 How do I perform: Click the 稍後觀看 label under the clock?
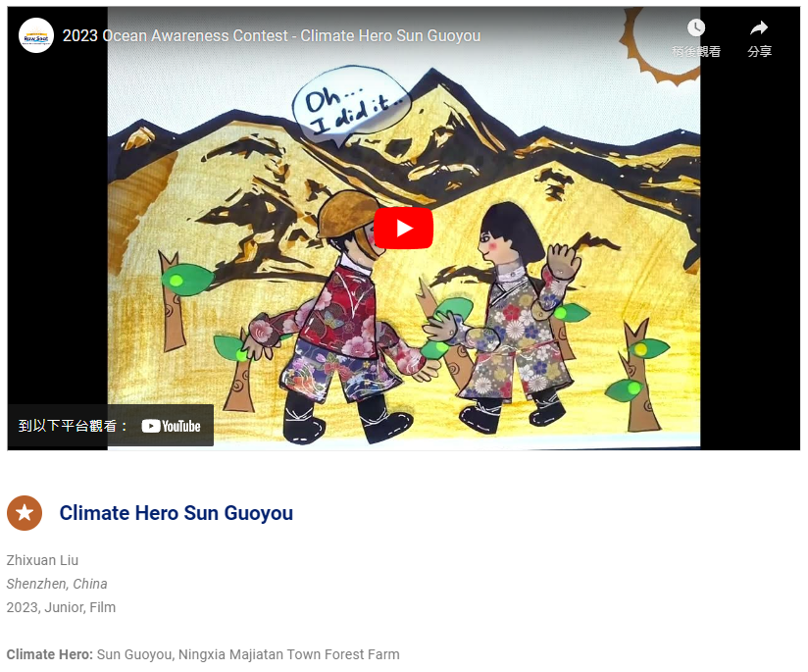[696, 52]
